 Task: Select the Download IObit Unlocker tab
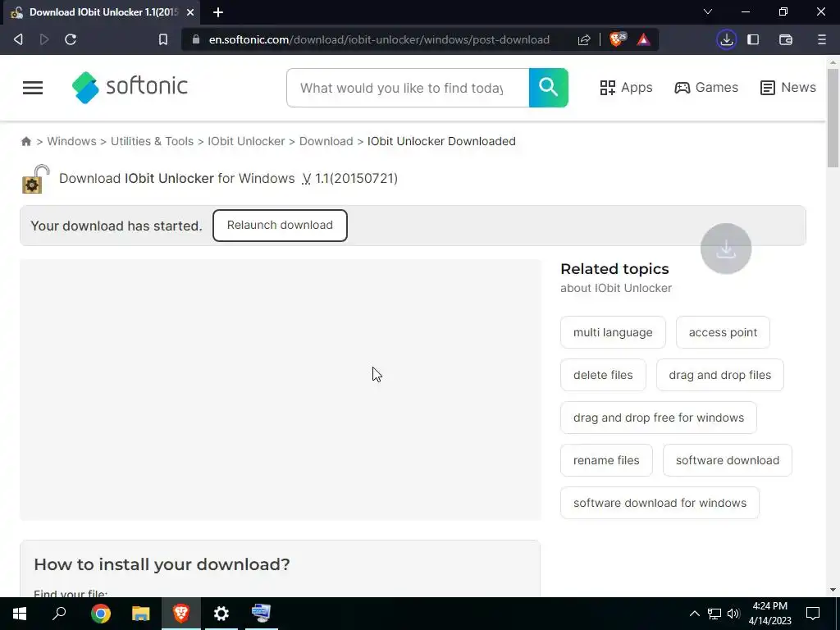[102, 11]
